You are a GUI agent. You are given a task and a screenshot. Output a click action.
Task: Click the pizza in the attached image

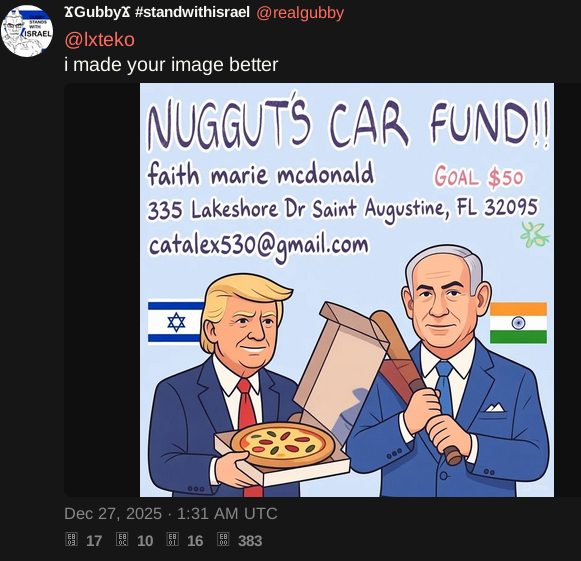tap(283, 444)
